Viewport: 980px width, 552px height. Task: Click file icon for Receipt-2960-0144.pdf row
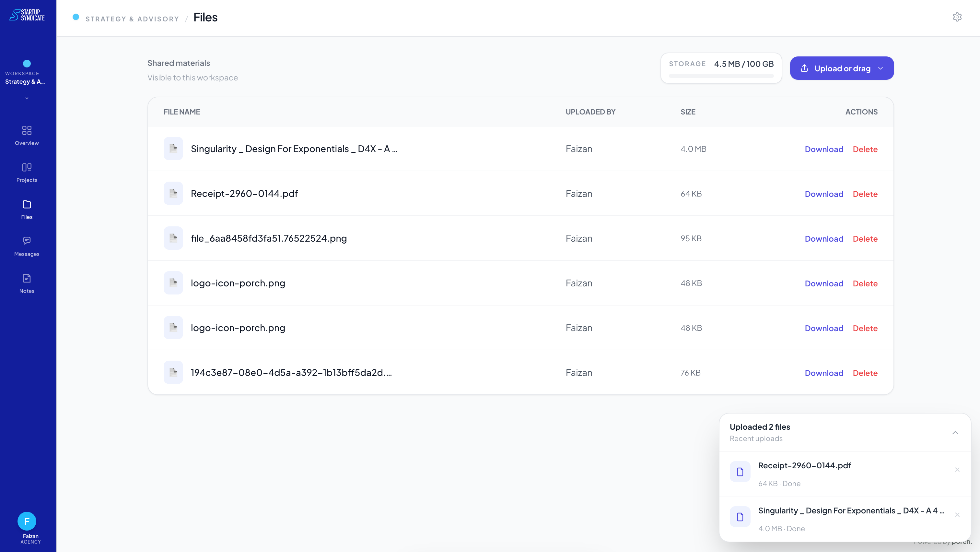[x=173, y=193]
